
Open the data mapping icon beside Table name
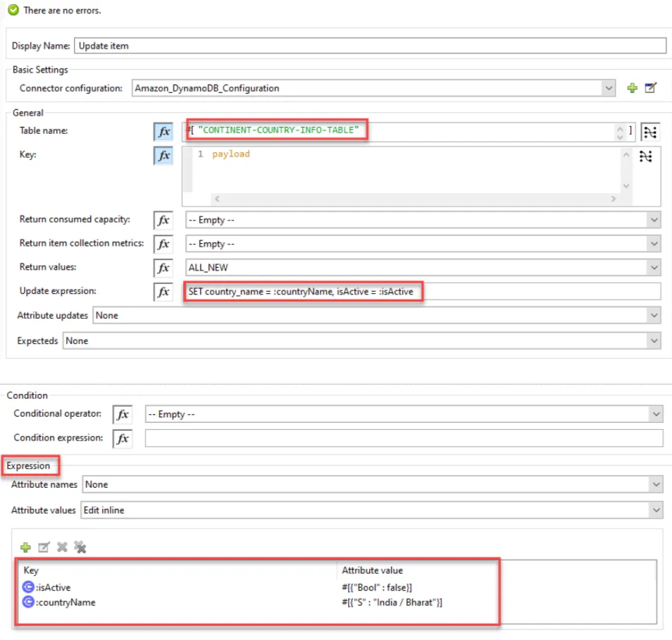(x=650, y=132)
